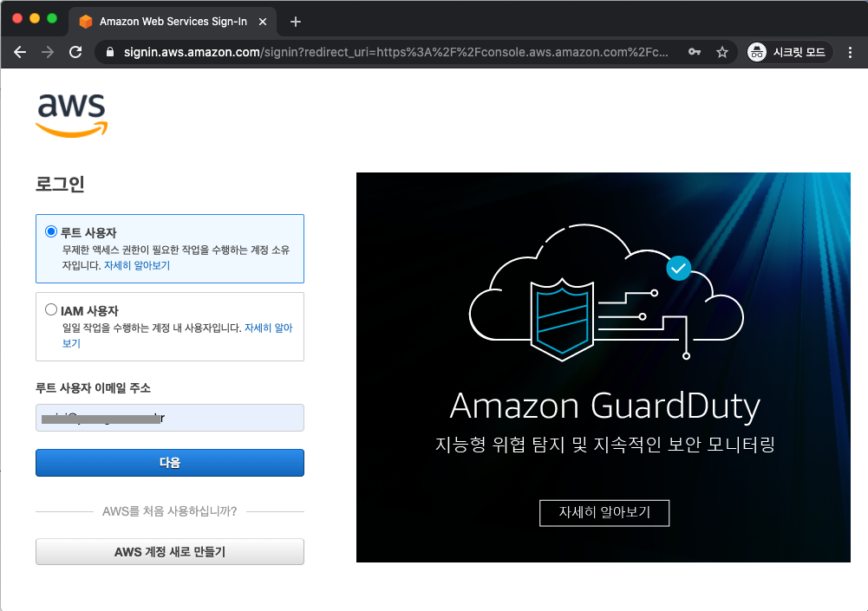Open the Chrome three-dot menu
This screenshot has width=868, height=611.
(850, 52)
